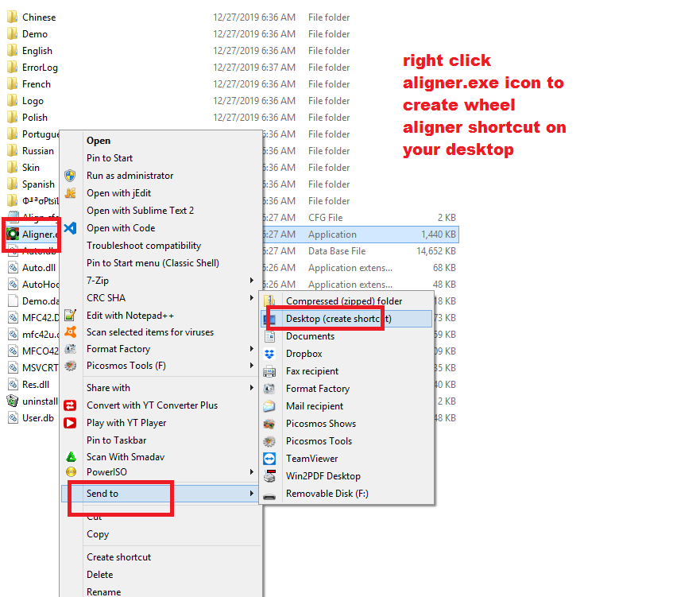Click the Aligner.exe application icon
700x597 pixels.
tap(13, 235)
